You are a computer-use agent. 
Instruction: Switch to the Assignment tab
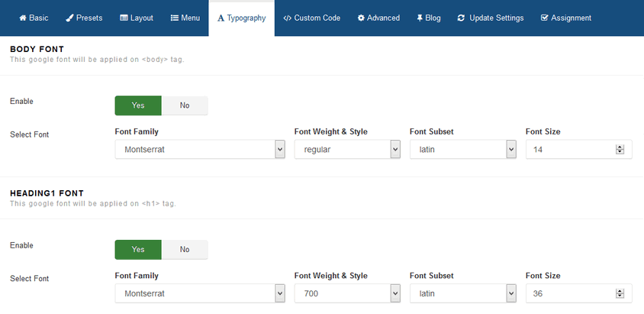[x=567, y=18]
